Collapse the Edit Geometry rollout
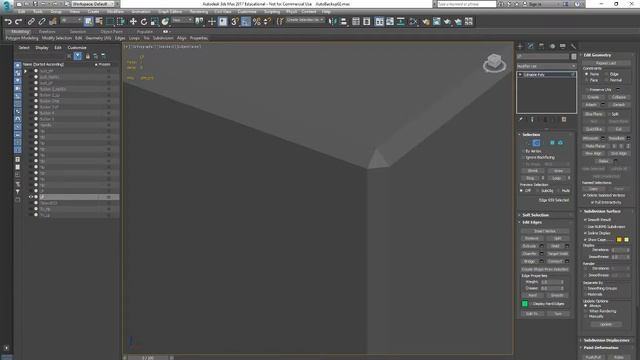The height and width of the screenshot is (360, 640). click(597, 55)
